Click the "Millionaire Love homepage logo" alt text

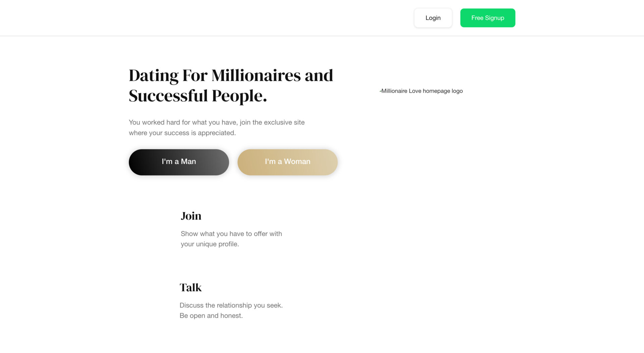(x=422, y=91)
